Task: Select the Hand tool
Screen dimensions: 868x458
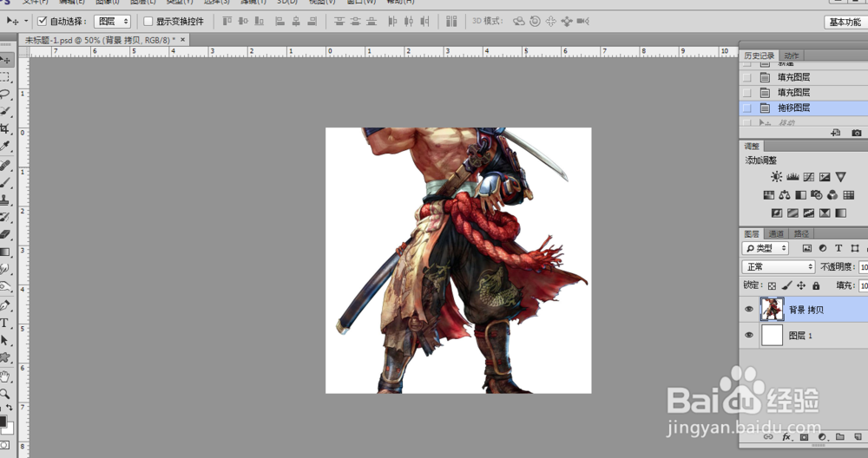Action: [5, 376]
